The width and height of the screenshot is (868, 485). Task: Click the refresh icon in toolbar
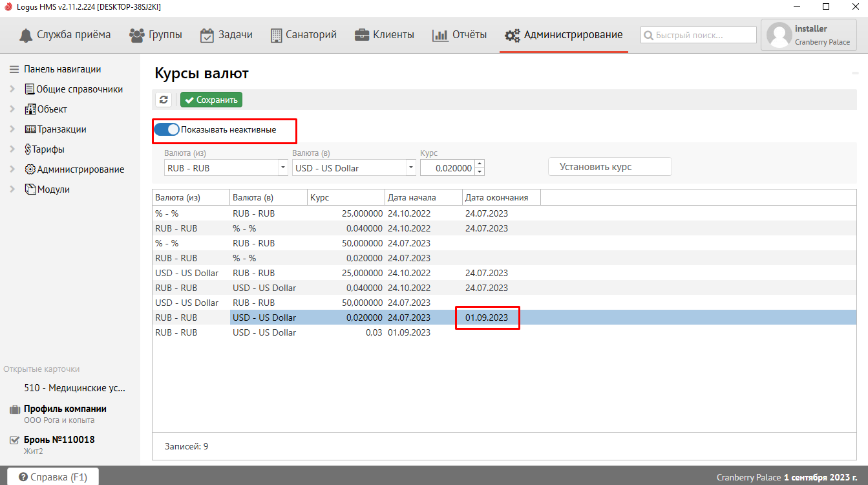(x=164, y=100)
